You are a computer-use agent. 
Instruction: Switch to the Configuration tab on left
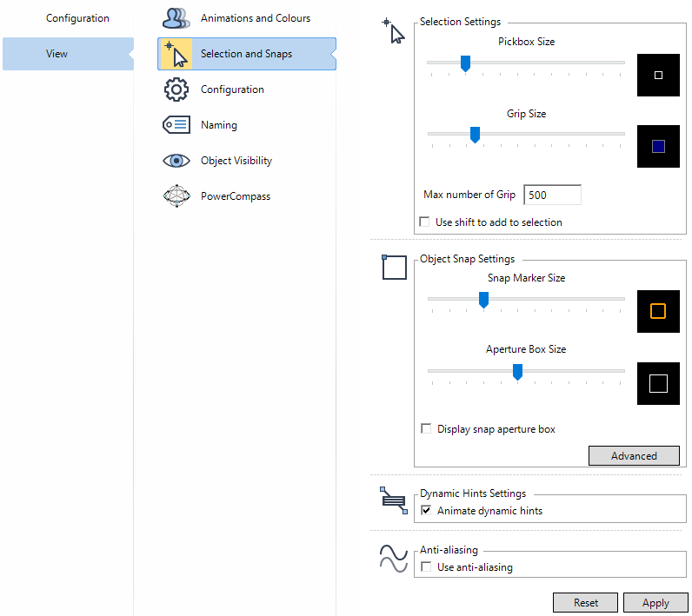click(x=77, y=18)
